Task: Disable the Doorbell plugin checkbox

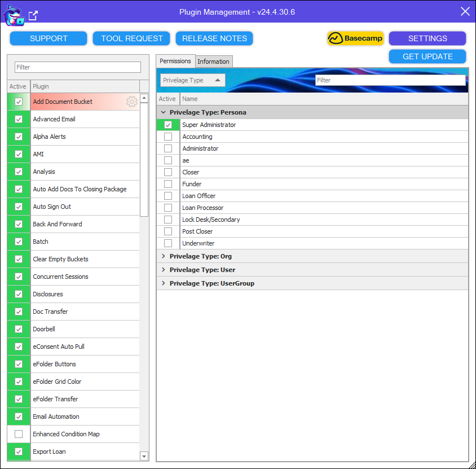Action: coord(19,329)
